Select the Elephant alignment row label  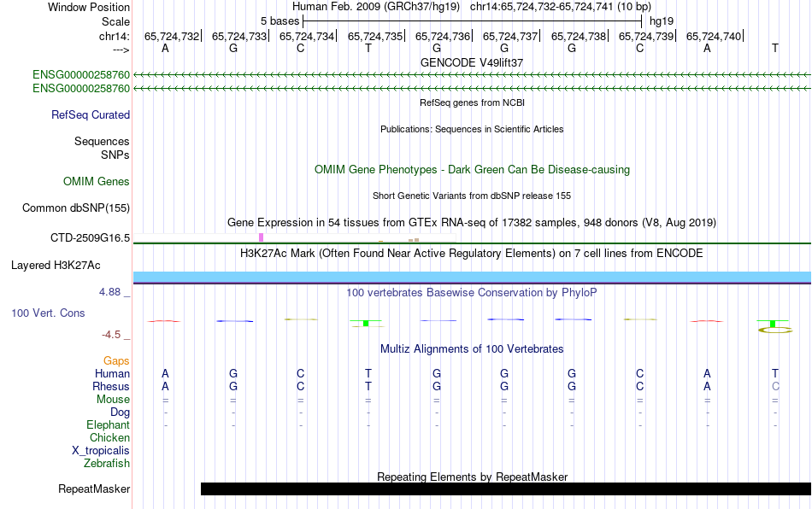pyautogui.click(x=109, y=424)
